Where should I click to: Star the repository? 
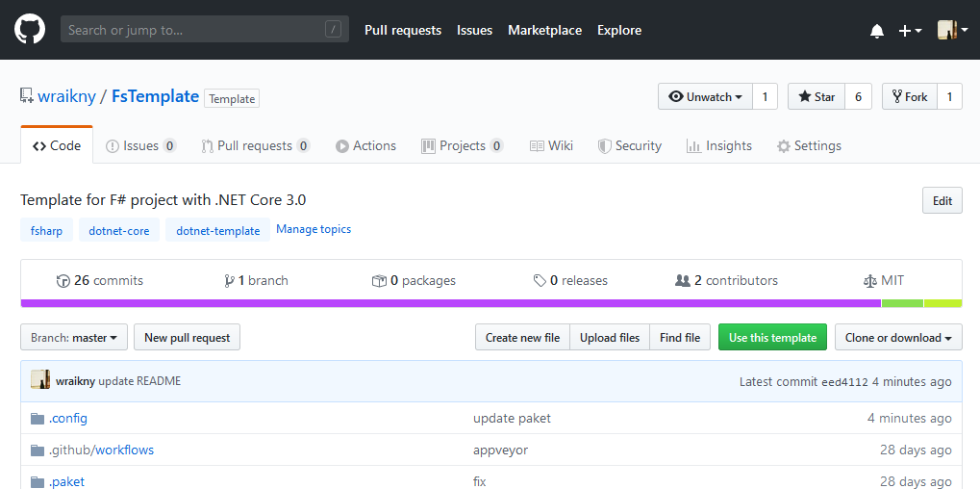(x=817, y=97)
